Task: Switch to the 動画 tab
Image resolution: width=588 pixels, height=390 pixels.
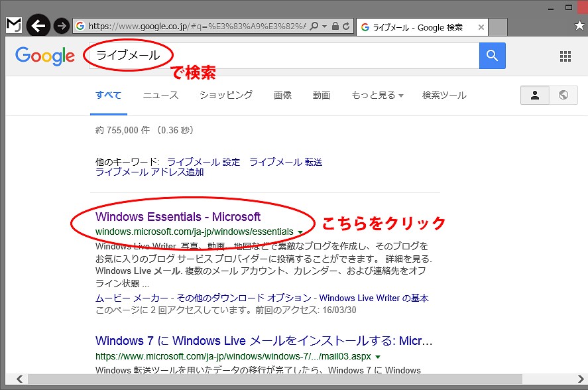Action: click(322, 96)
